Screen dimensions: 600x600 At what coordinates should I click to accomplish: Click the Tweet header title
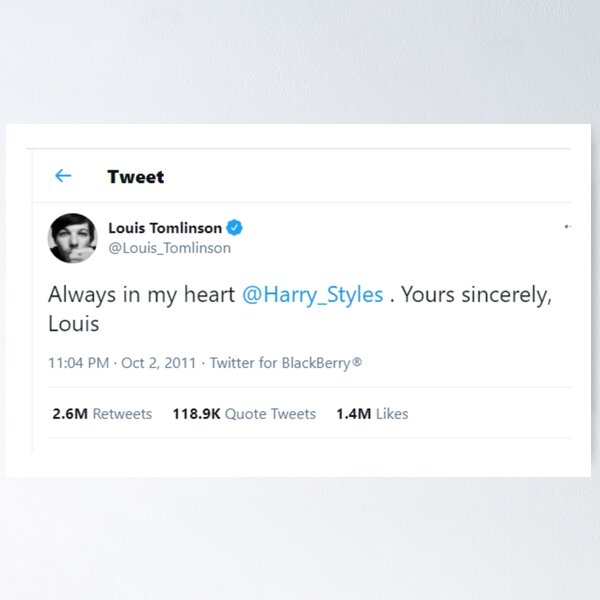pos(136,177)
